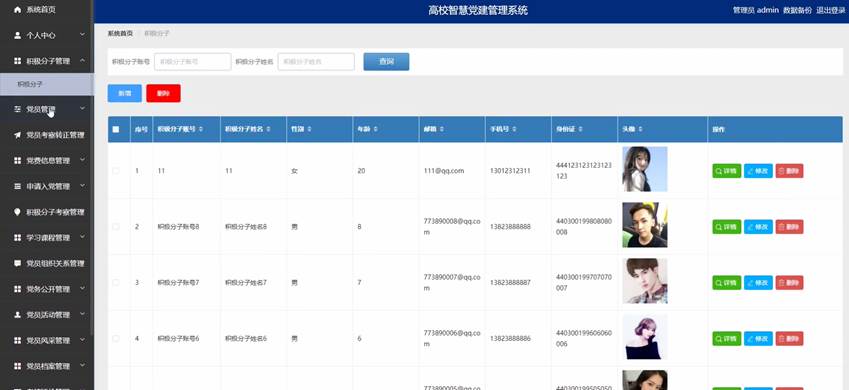
Task: Click the email cell 111@qq.com
Action: point(444,171)
